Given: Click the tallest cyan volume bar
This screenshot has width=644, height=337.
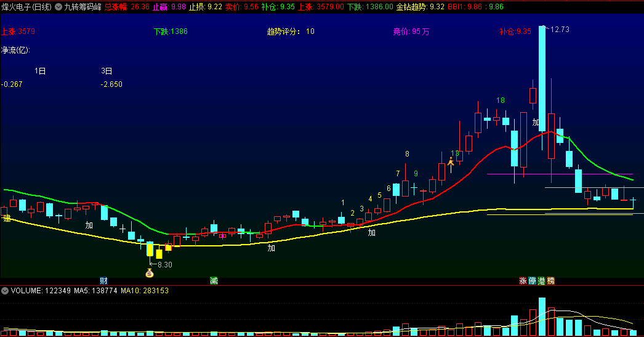Looking at the screenshot, I should (x=542, y=317).
